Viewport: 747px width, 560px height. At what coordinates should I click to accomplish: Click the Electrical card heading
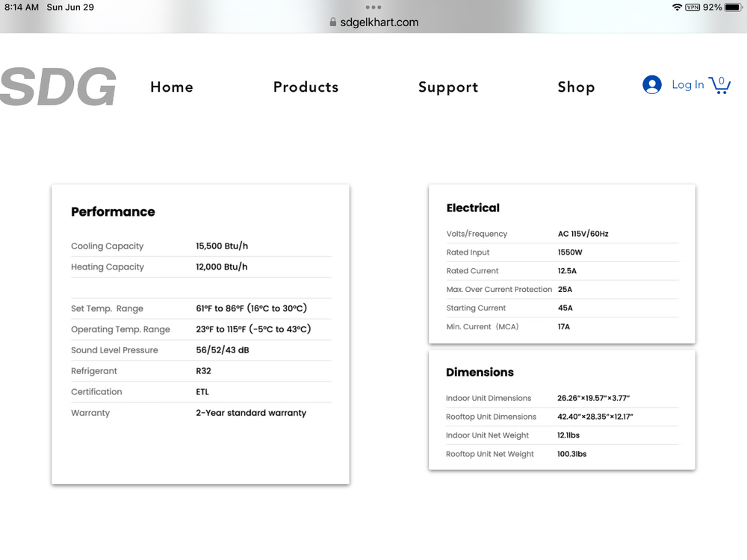473,208
